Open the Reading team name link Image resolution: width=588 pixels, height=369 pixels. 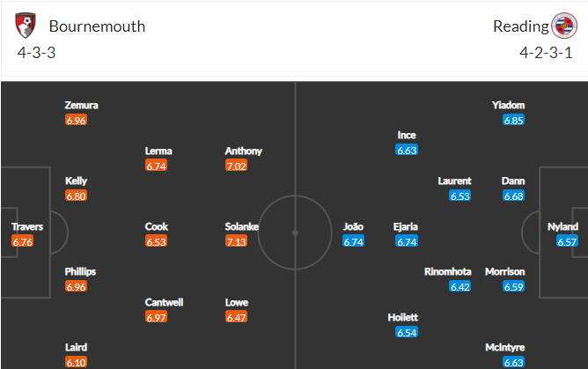[x=520, y=26]
